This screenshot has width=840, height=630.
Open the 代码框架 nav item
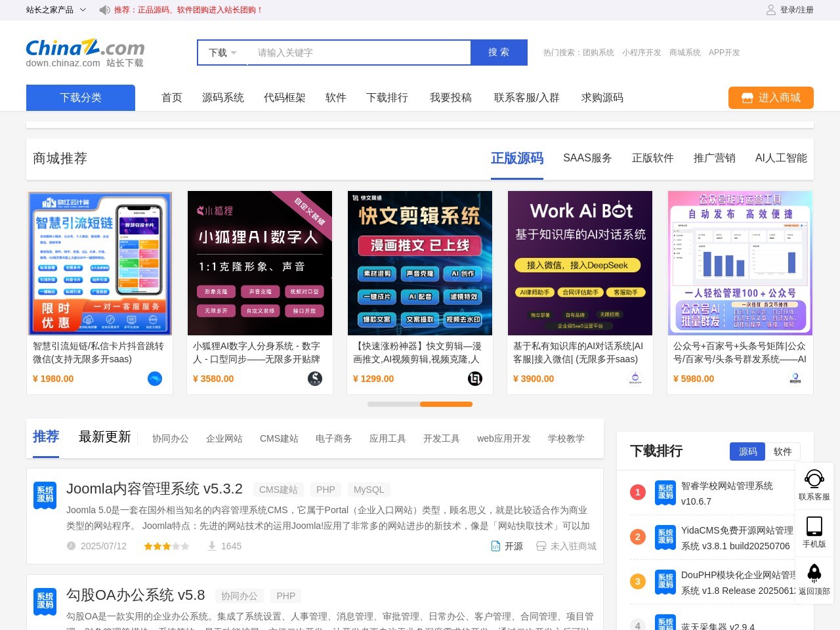(x=285, y=98)
